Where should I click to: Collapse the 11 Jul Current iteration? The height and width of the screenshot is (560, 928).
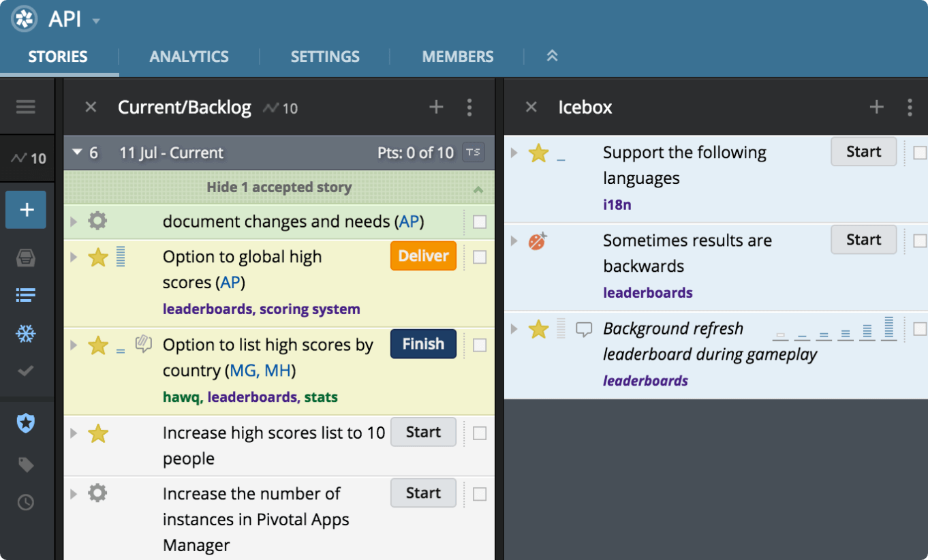(77, 153)
